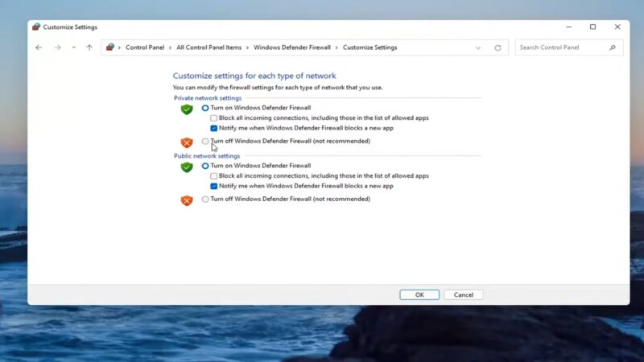
Task: Open Windows Defender Firewall breadcrumb
Action: coord(292,47)
